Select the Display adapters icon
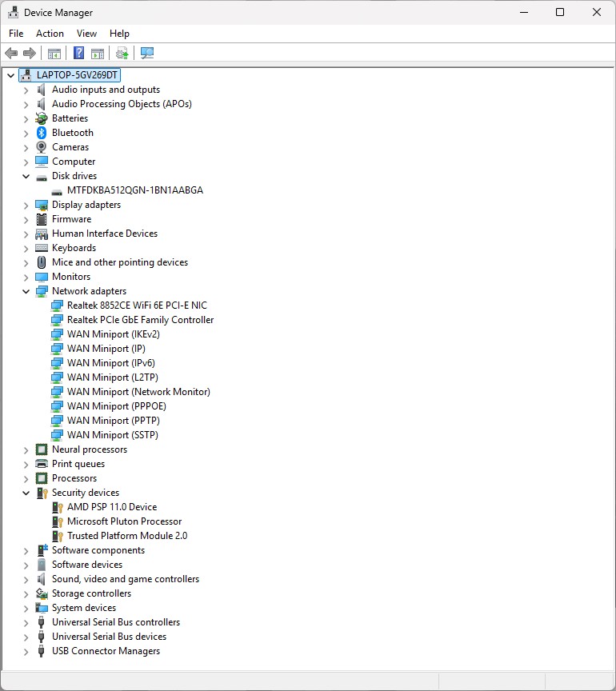Image resolution: width=616 pixels, height=691 pixels. pyautogui.click(x=42, y=205)
